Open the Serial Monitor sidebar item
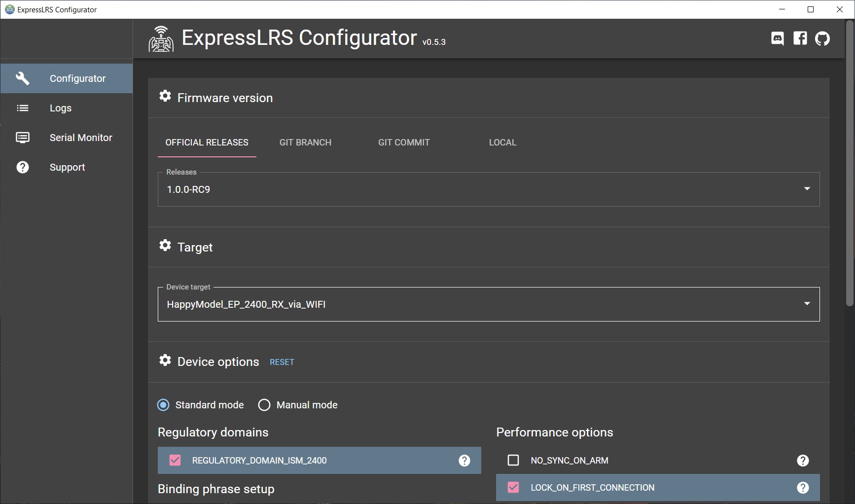The image size is (855, 504). coord(67,138)
